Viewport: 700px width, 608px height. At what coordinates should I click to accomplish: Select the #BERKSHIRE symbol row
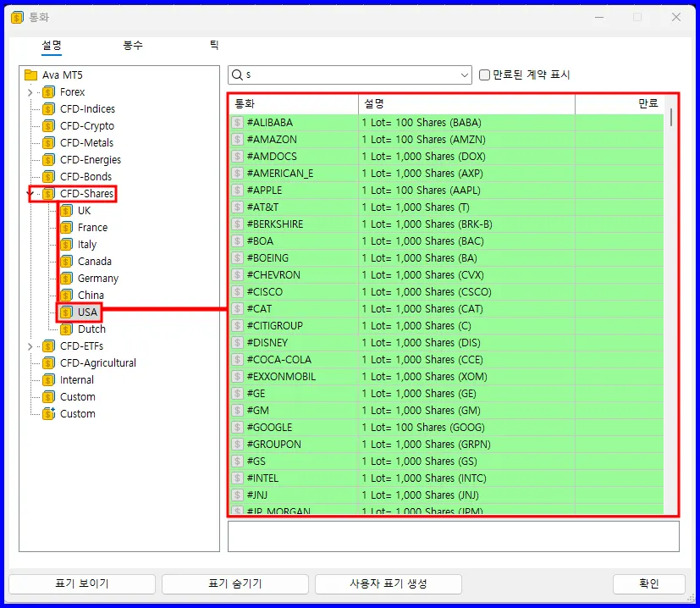coord(447,224)
